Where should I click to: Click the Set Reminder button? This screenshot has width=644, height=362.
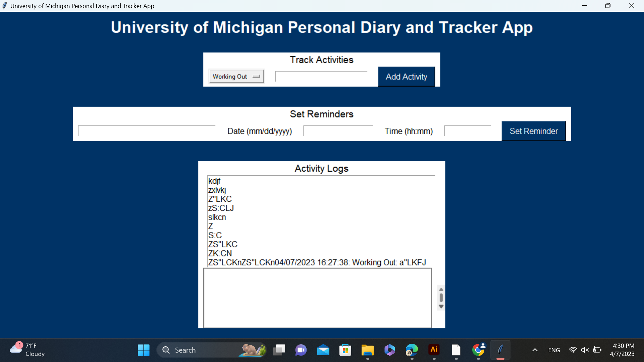coord(533,131)
